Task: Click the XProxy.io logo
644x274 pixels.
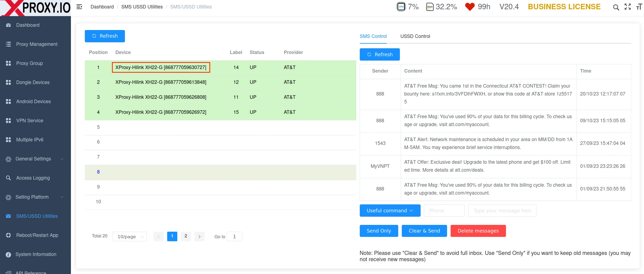Action: [x=35, y=8]
